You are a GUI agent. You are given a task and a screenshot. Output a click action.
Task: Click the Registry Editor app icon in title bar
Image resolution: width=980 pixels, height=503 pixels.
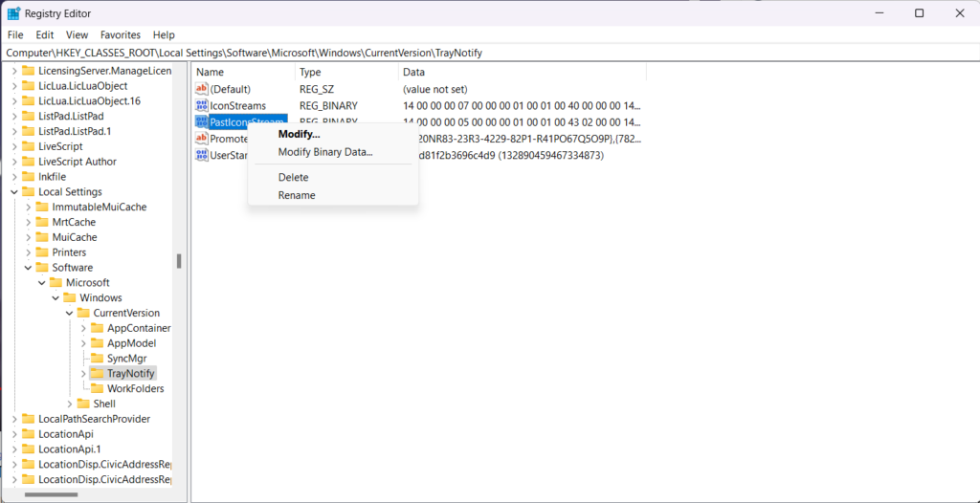(x=14, y=13)
